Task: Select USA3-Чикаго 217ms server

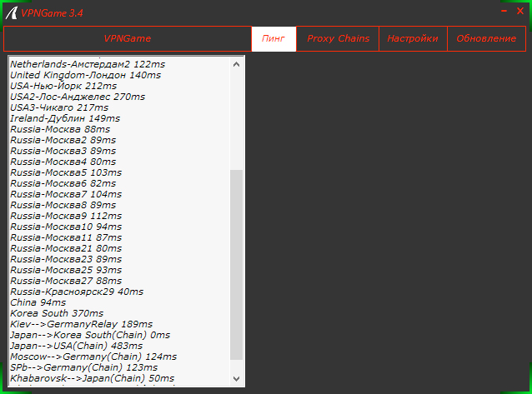Action: pyautogui.click(x=59, y=107)
